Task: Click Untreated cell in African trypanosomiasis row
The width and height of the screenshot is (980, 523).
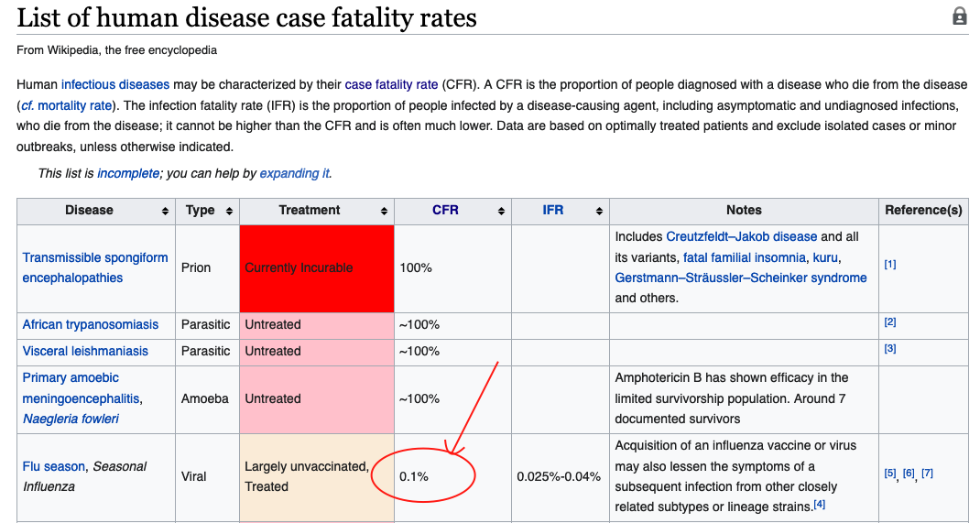Action: [x=317, y=324]
